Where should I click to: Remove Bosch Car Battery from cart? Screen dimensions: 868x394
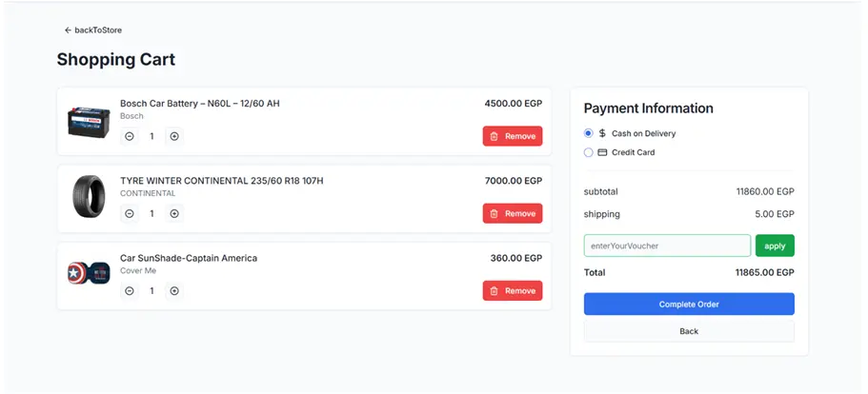point(513,136)
